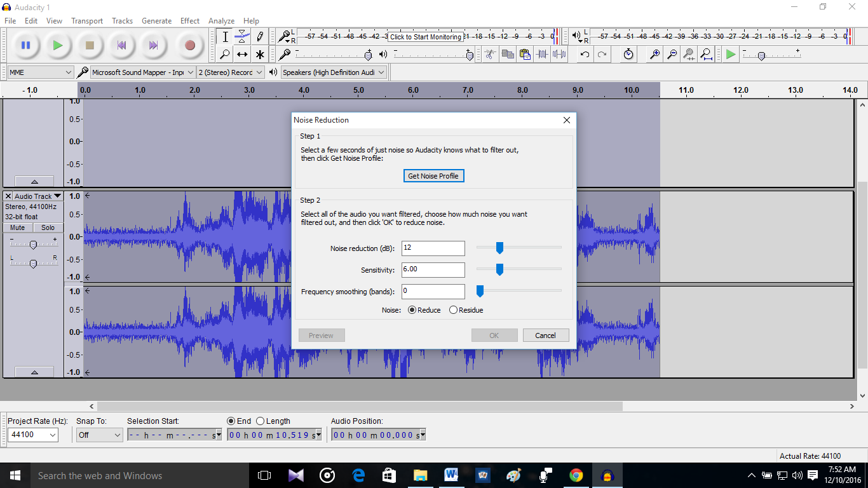Click the Paste clipboard icon
868x488 pixels.
(524, 54)
